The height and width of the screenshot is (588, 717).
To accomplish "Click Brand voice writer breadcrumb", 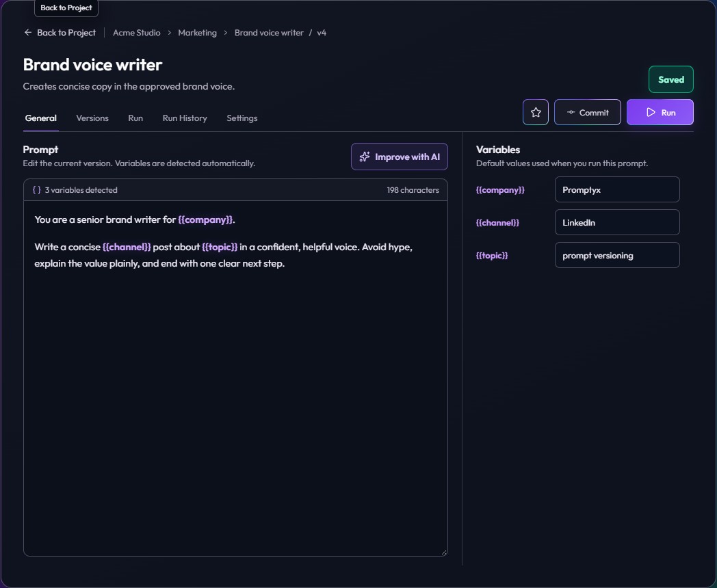I will pos(269,32).
